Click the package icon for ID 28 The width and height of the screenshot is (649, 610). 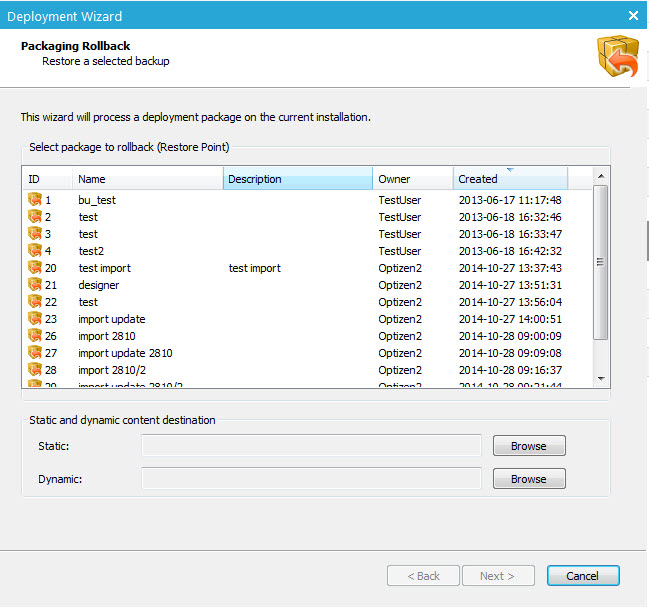tap(35, 370)
